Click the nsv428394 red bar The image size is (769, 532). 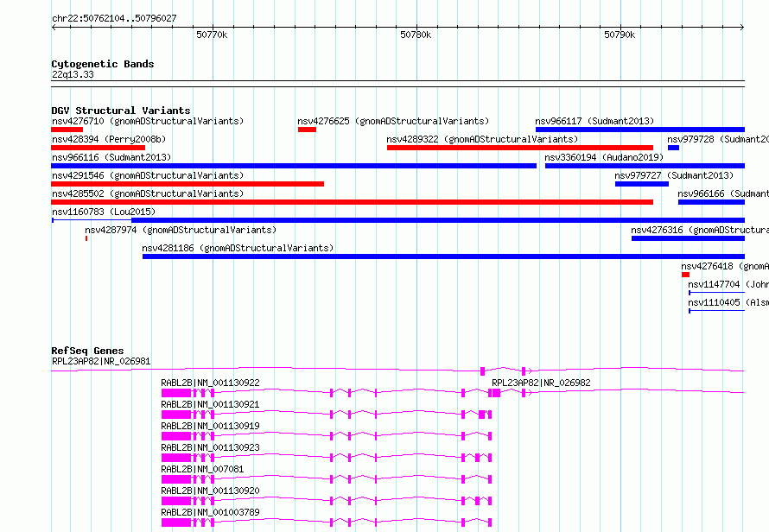tap(99, 148)
